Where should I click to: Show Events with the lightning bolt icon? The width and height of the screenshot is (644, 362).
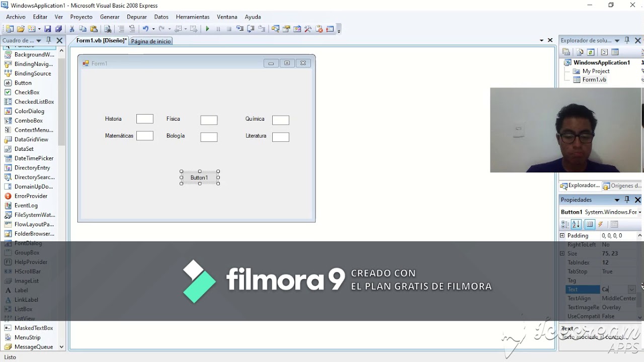[600, 225]
